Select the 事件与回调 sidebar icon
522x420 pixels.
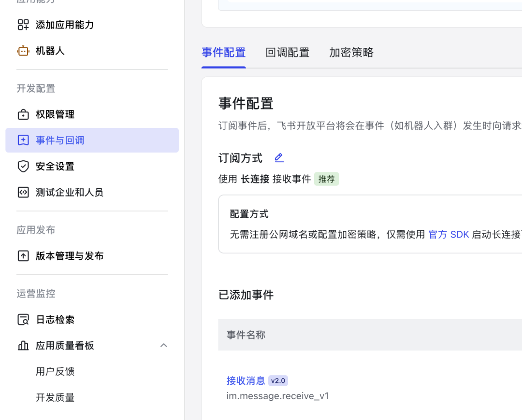point(23,140)
